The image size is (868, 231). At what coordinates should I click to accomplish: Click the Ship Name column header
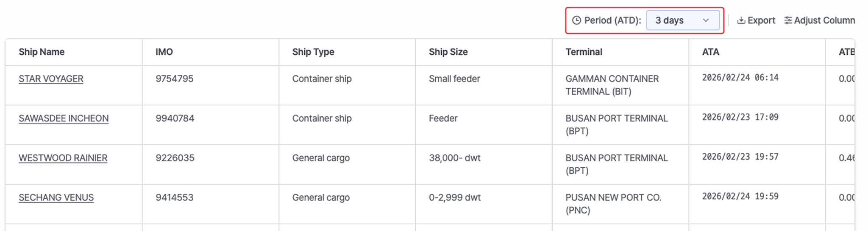click(x=42, y=52)
